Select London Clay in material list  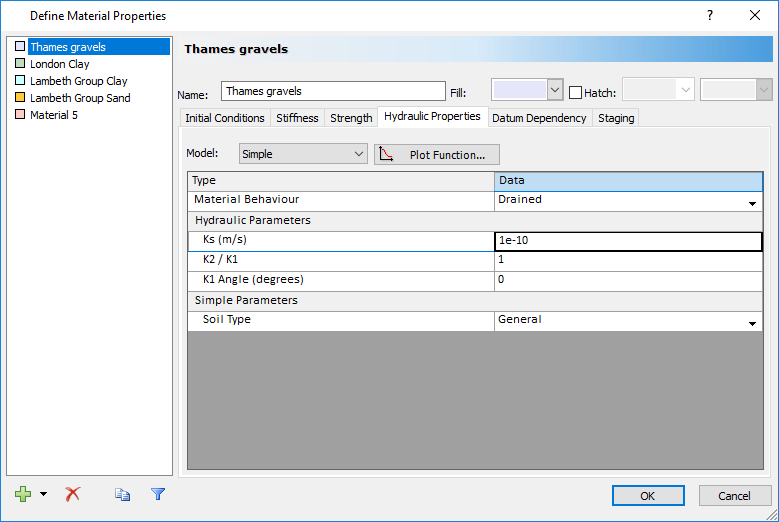60,64
